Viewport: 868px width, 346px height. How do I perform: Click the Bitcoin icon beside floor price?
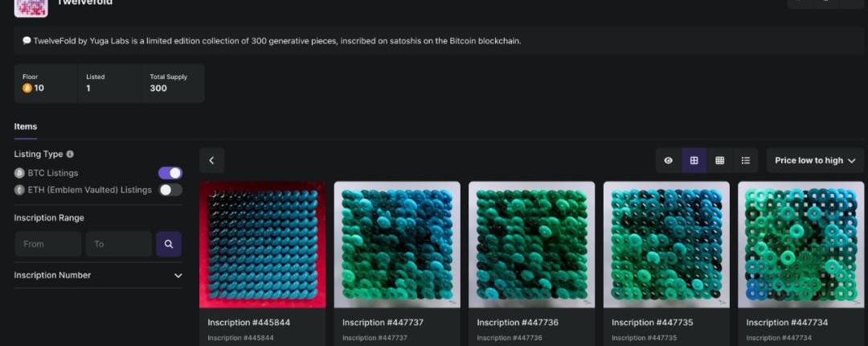click(x=27, y=88)
